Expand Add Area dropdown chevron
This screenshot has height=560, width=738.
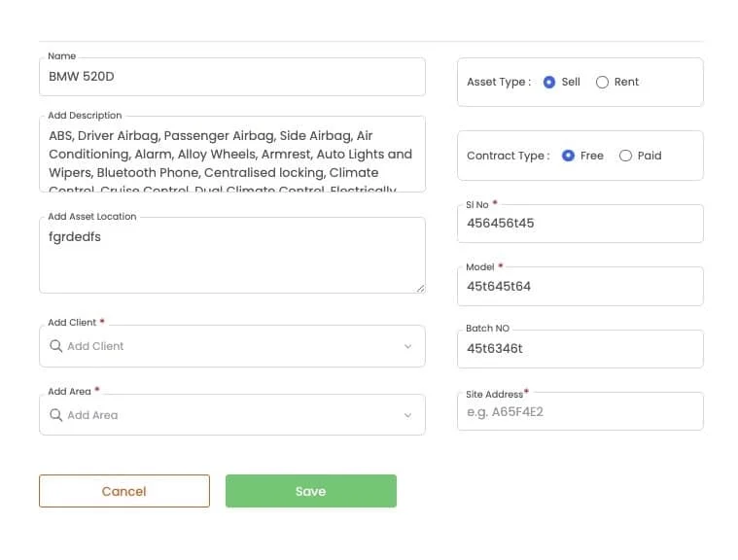(x=407, y=415)
